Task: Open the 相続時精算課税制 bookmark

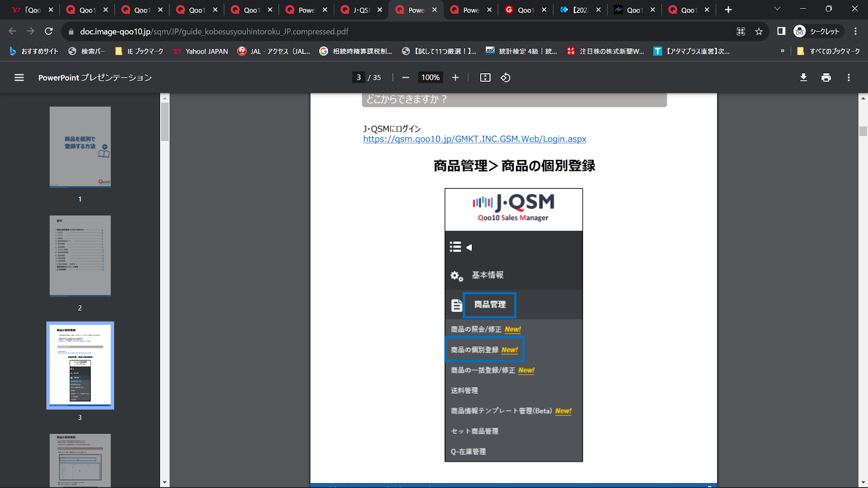Action: [356, 51]
